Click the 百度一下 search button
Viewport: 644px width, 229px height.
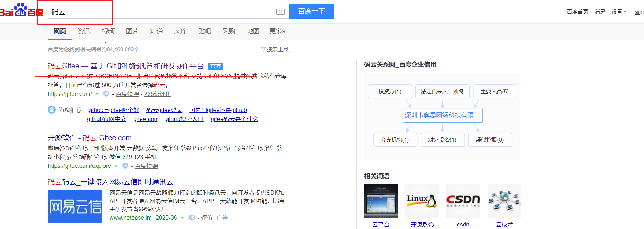click(x=311, y=11)
